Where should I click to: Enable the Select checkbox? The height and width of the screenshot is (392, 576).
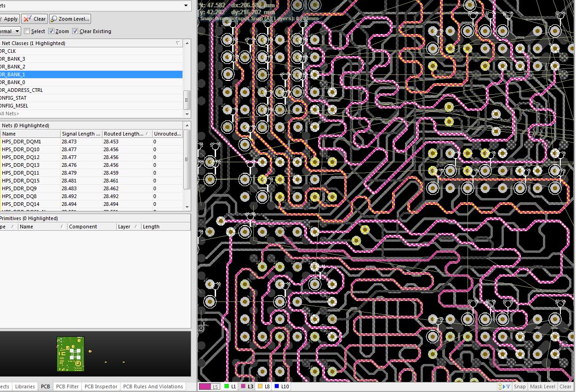[27, 31]
